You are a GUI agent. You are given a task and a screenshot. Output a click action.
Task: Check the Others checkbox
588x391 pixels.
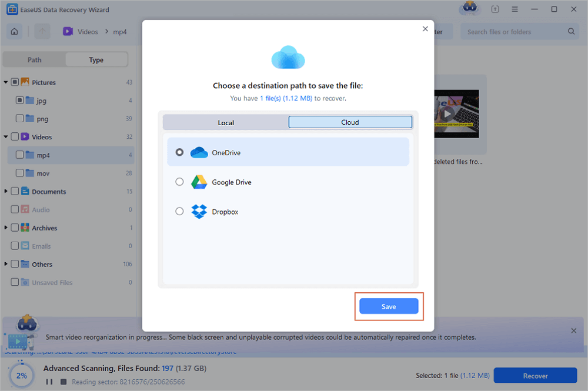pyautogui.click(x=15, y=264)
